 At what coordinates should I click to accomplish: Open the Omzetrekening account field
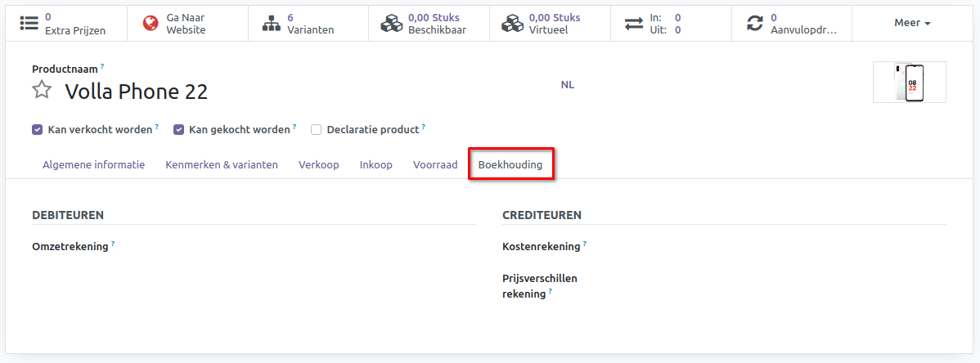pos(294,246)
